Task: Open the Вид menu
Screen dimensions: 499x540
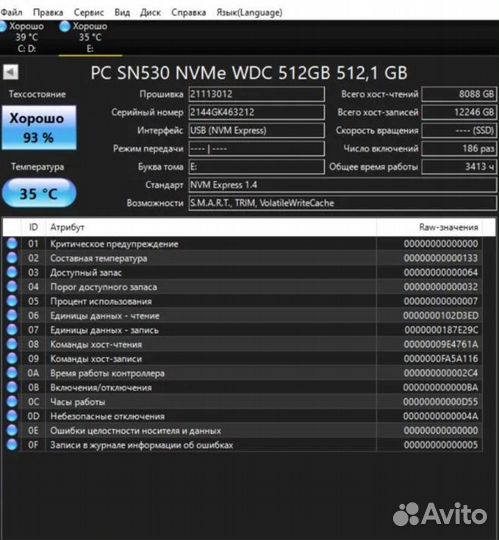Action: click(122, 12)
